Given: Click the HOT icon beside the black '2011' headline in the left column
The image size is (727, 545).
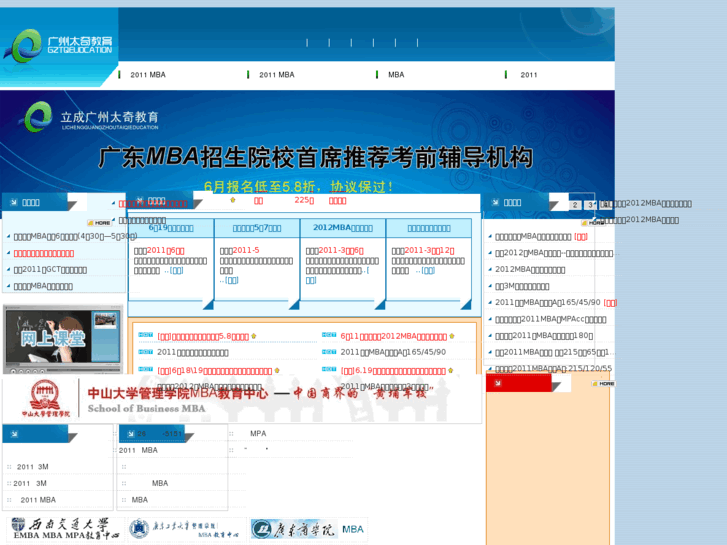Looking at the screenshot, I should pyautogui.click(x=146, y=352).
